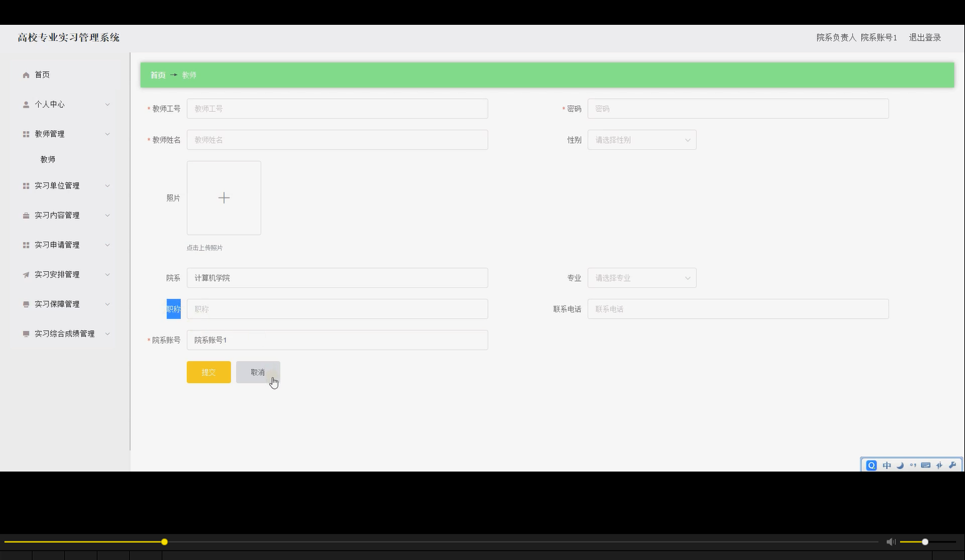Viewport: 965px width, 560px height.
Task: Open 实习单位管理 sidebar menu
Action: pyautogui.click(x=57, y=186)
